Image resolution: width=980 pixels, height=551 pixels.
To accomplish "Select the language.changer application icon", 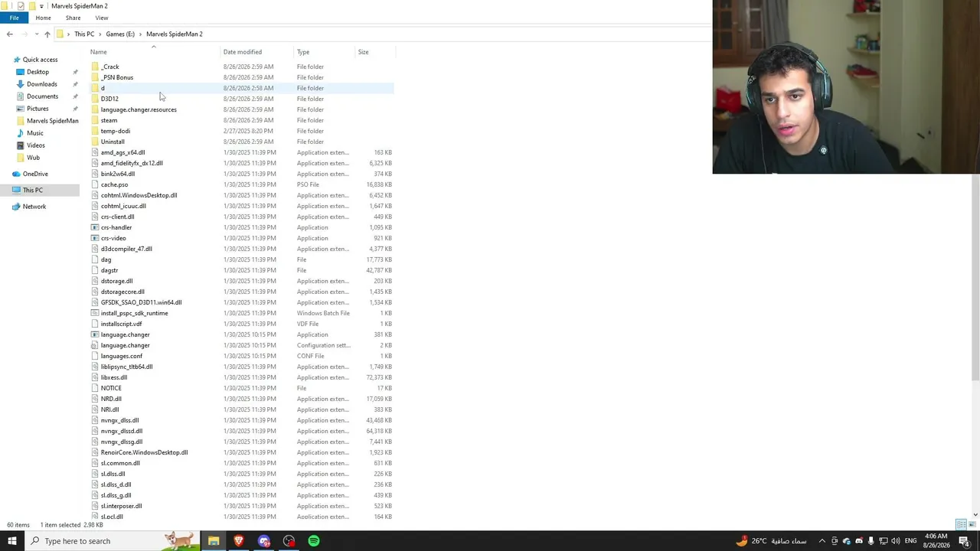I will pos(95,334).
